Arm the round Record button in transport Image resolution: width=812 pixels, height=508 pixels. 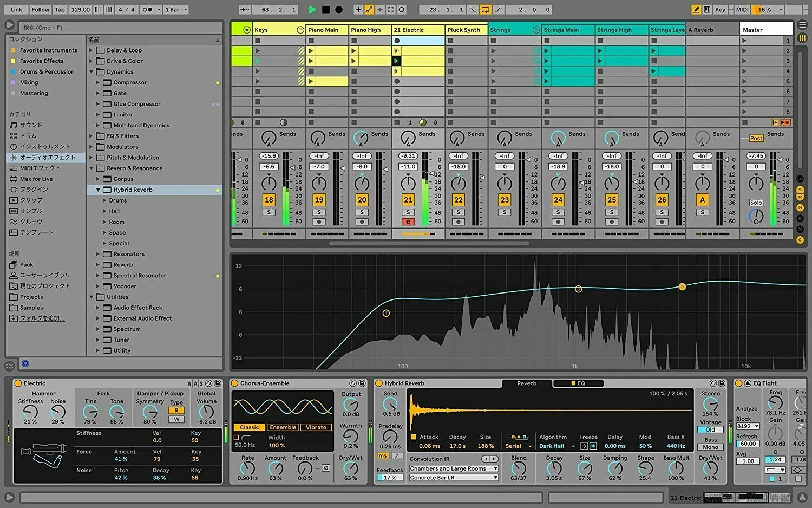point(339,10)
